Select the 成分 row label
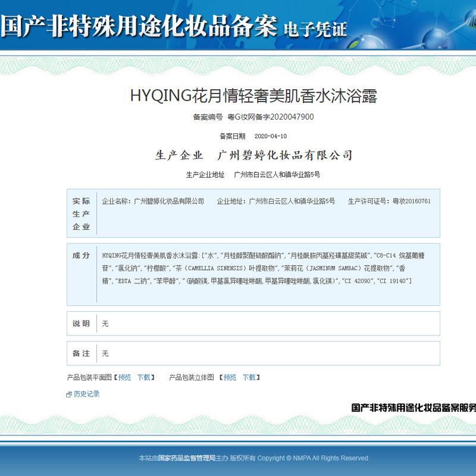The image size is (476, 476). [82, 255]
